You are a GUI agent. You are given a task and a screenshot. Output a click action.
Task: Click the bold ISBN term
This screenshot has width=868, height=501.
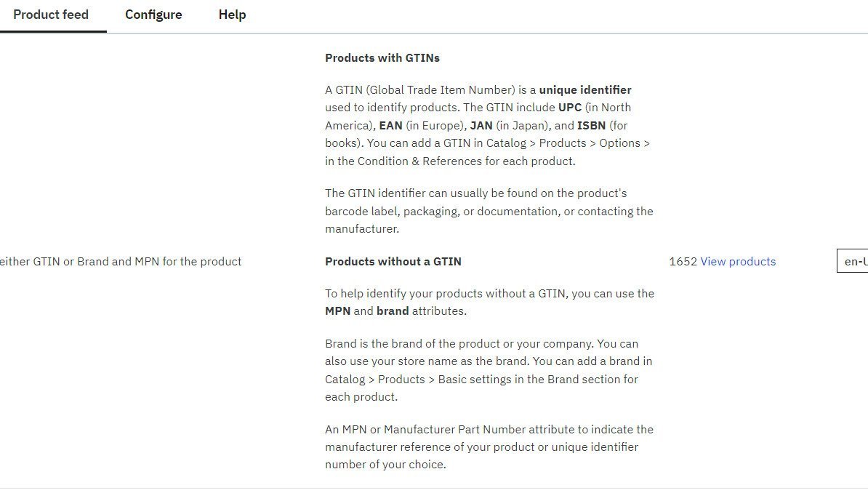592,126
